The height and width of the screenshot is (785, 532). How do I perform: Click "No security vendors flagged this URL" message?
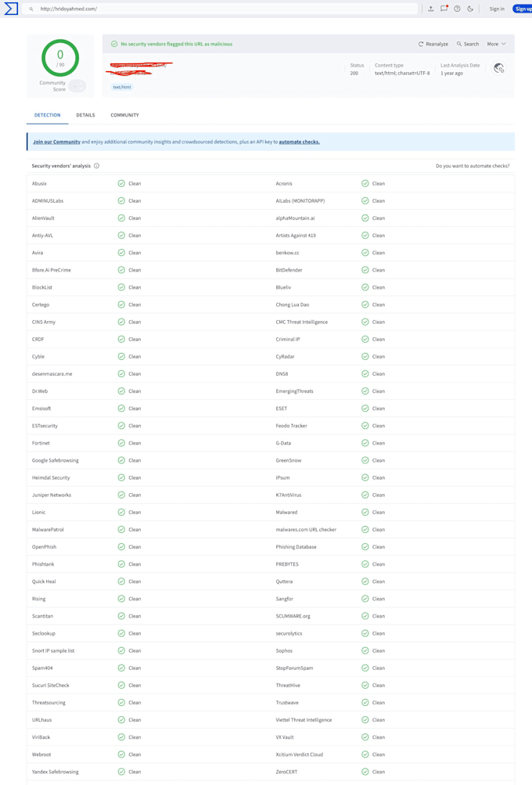pyautogui.click(x=176, y=44)
